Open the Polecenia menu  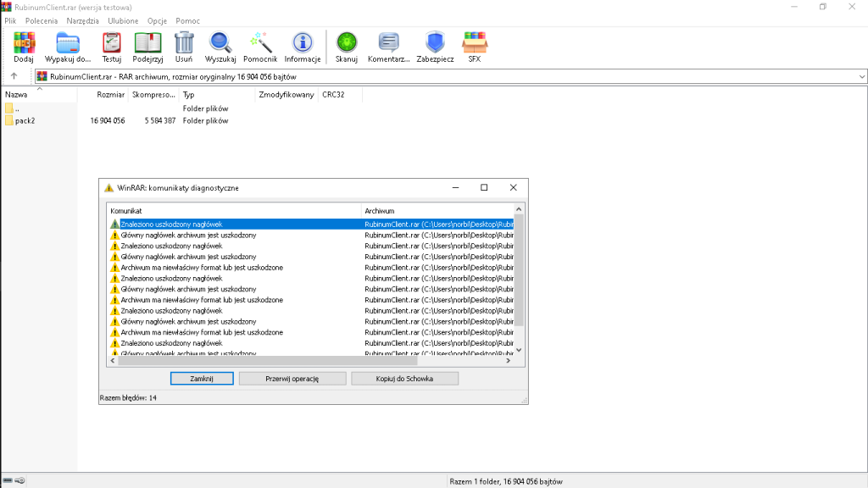click(x=42, y=21)
